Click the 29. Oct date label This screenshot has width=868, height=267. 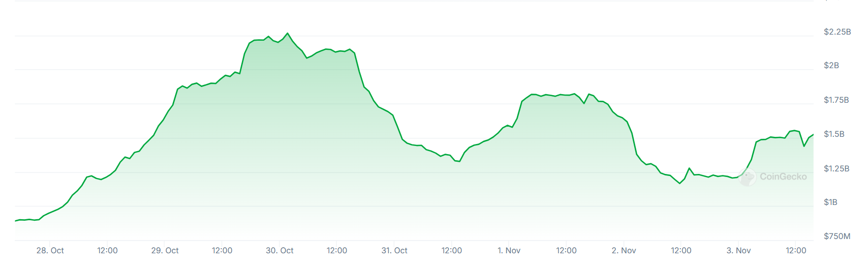click(x=165, y=251)
